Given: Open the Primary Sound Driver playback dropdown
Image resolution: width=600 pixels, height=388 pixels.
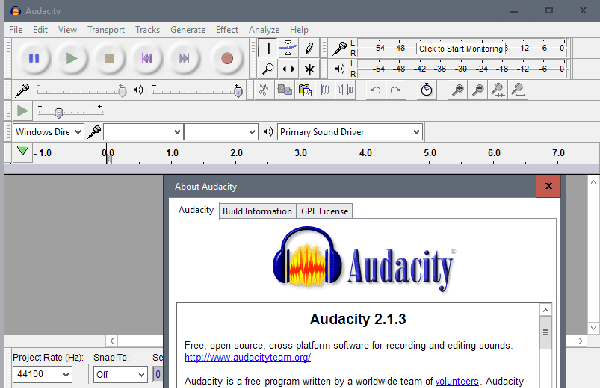Looking at the screenshot, I should pos(350,132).
